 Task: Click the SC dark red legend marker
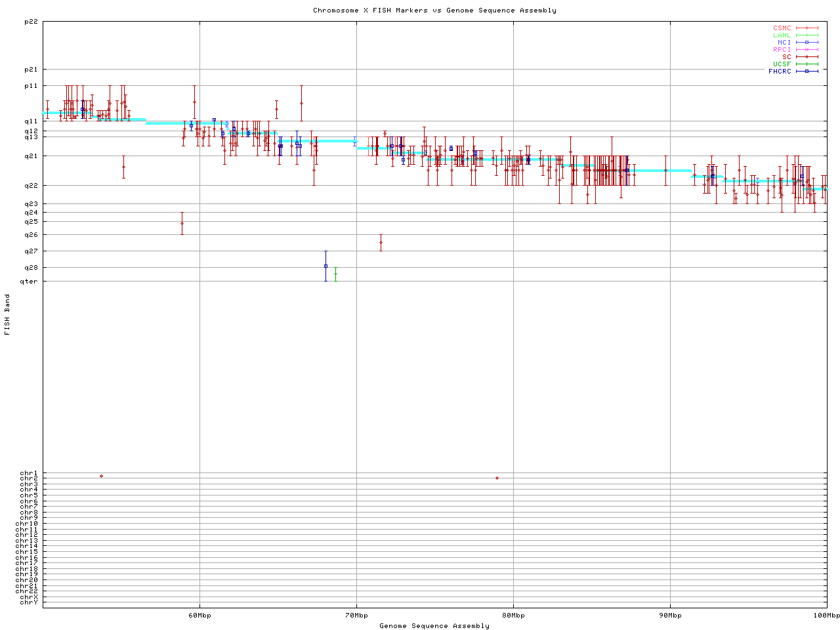[x=807, y=57]
